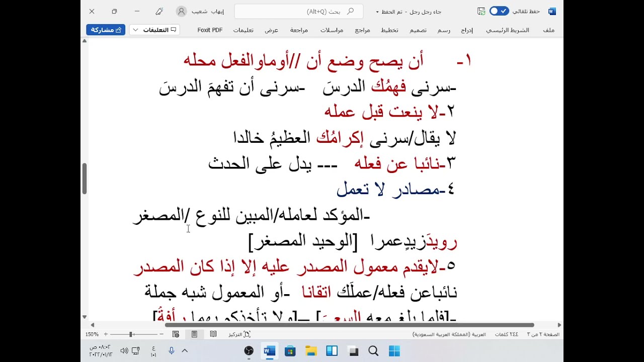Screen dimensions: 644x362
Task: Click the Word application logo in title bar
Action: (x=552, y=11)
